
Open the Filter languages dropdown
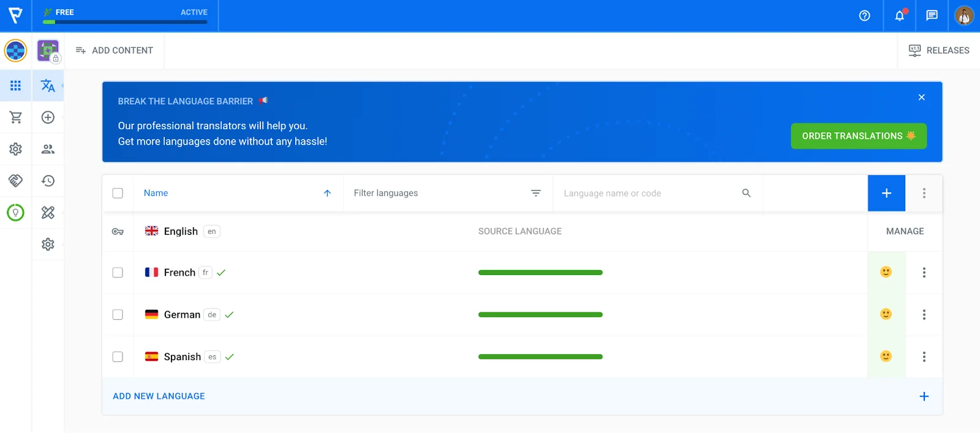click(447, 194)
